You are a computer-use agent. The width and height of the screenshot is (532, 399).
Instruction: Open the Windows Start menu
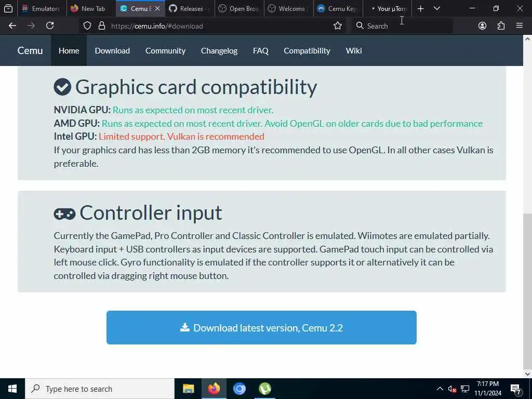tap(12, 389)
